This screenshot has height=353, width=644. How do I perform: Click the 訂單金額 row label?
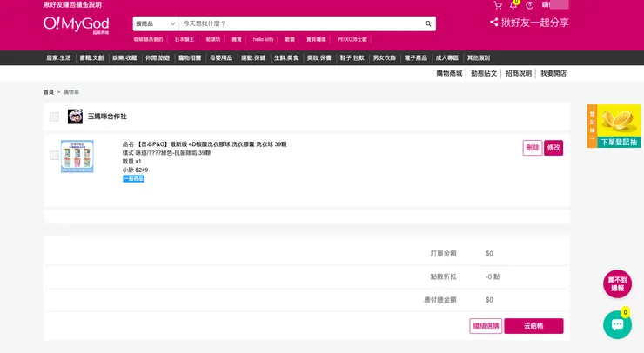(x=443, y=254)
